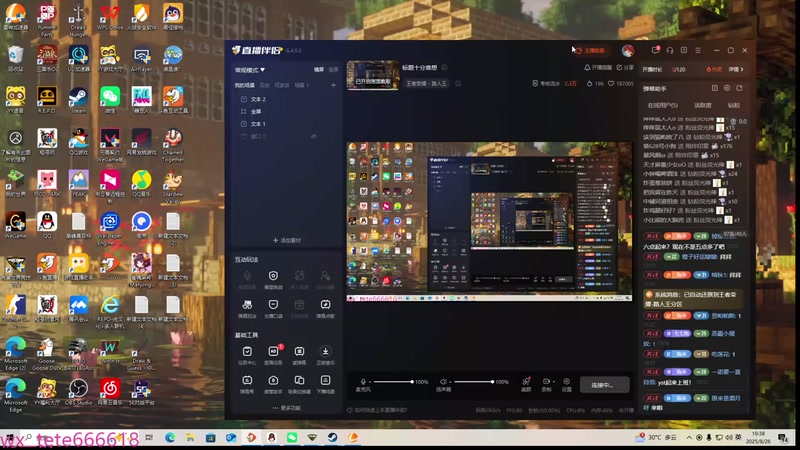The height and width of the screenshot is (450, 800).
Task: Click the 开播提醒 bell notification button
Action: click(x=597, y=67)
